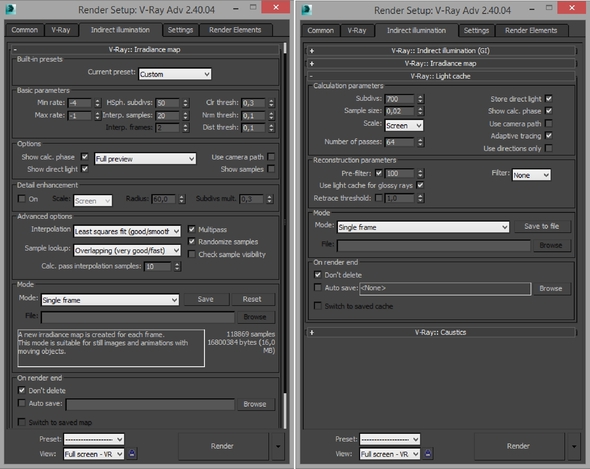Enable Show samples checkbox
This screenshot has height=469, width=590.
(271, 169)
